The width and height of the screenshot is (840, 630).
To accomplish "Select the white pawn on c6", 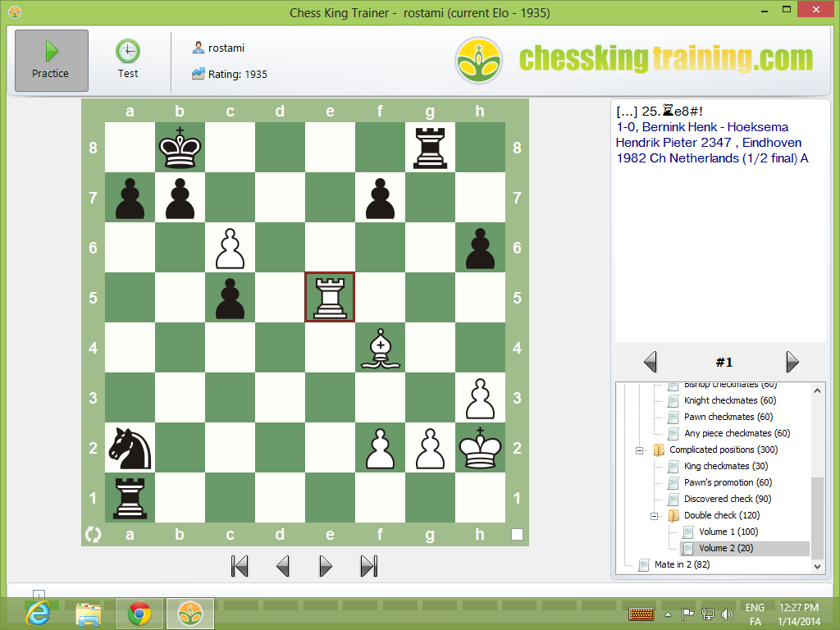I will [230, 248].
